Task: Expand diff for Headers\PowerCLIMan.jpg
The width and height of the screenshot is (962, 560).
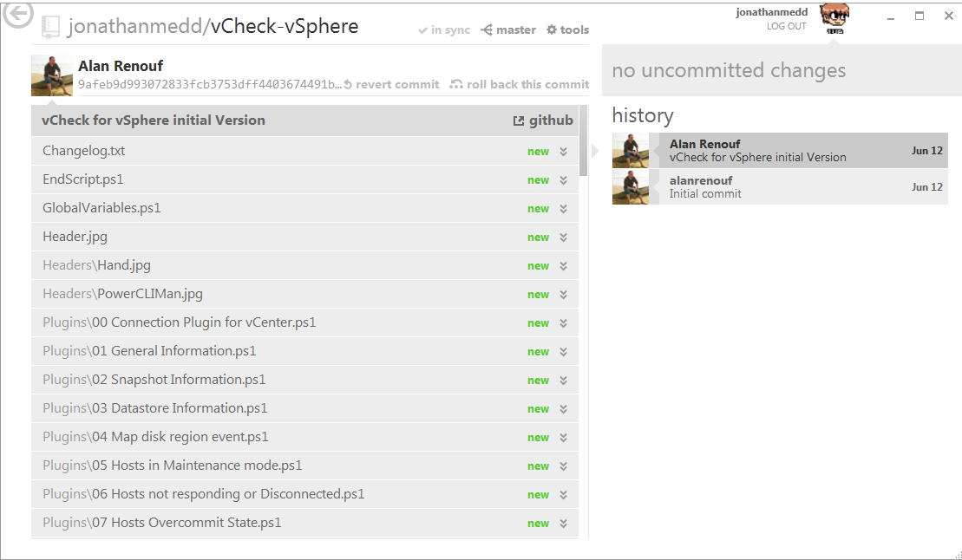Action: pyautogui.click(x=563, y=295)
